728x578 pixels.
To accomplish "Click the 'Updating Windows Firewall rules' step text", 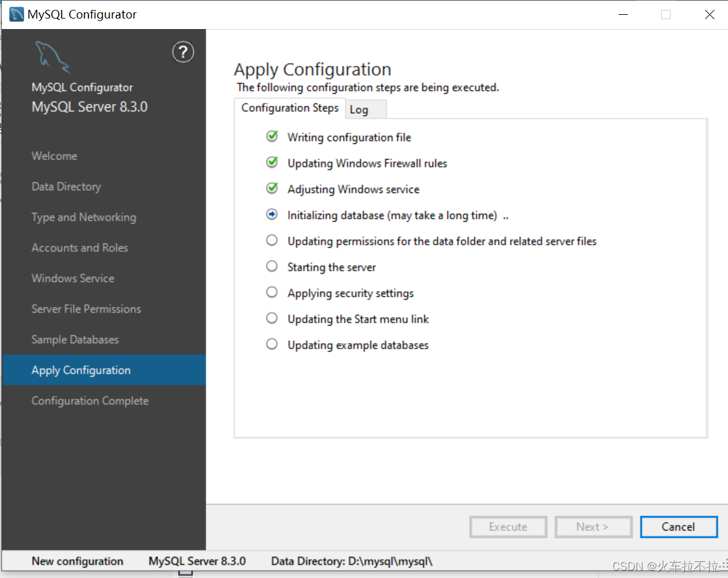I will [367, 163].
